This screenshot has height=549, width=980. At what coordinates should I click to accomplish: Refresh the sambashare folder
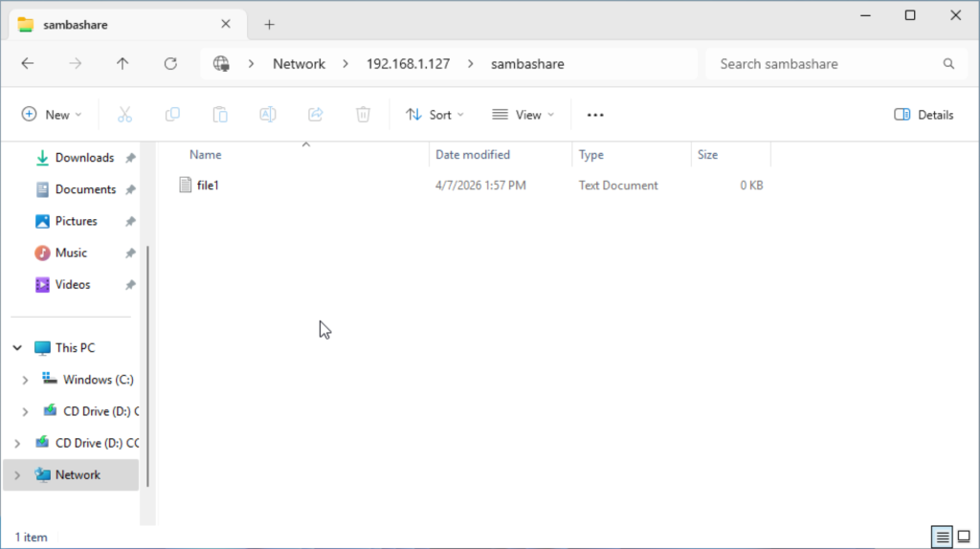click(x=170, y=64)
